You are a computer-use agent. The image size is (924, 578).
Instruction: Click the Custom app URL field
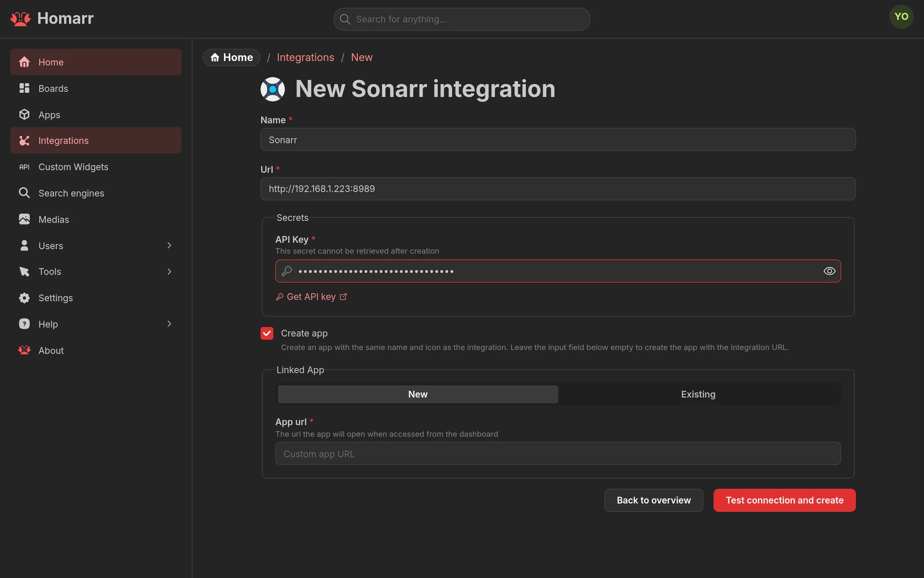point(558,453)
